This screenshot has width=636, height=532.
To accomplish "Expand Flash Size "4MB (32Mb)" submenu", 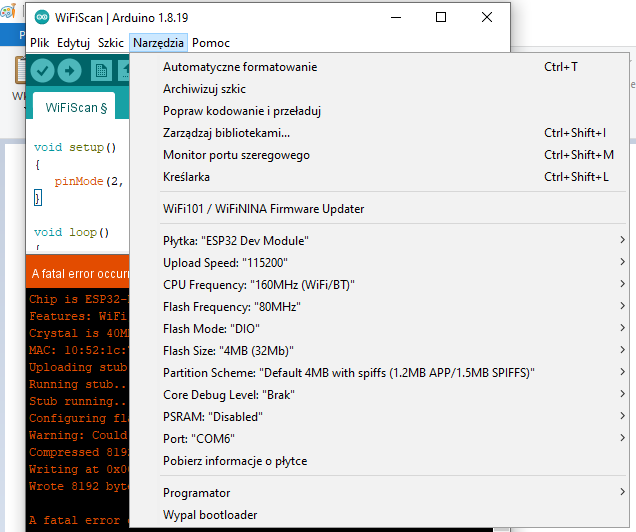I will [x=379, y=350].
